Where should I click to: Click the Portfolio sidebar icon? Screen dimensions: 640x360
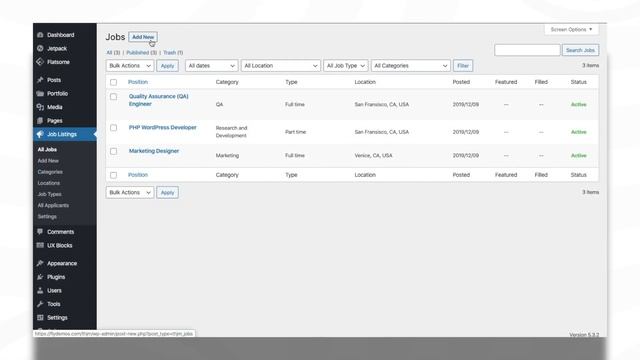(x=40, y=93)
